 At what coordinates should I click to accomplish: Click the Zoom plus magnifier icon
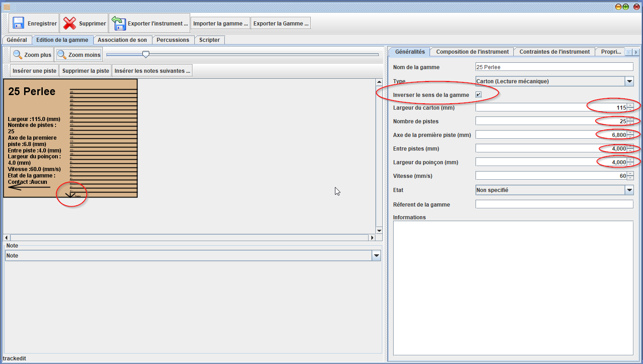pyautogui.click(x=18, y=55)
